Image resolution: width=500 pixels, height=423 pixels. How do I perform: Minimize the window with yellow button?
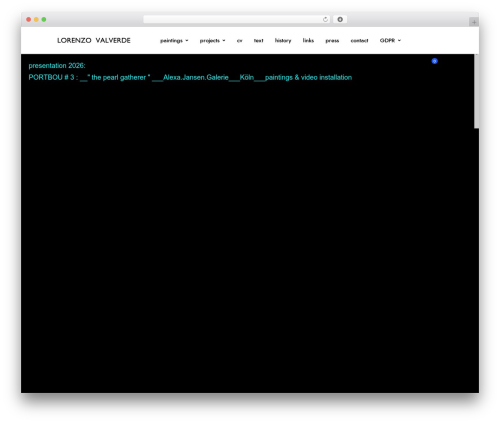pos(36,19)
